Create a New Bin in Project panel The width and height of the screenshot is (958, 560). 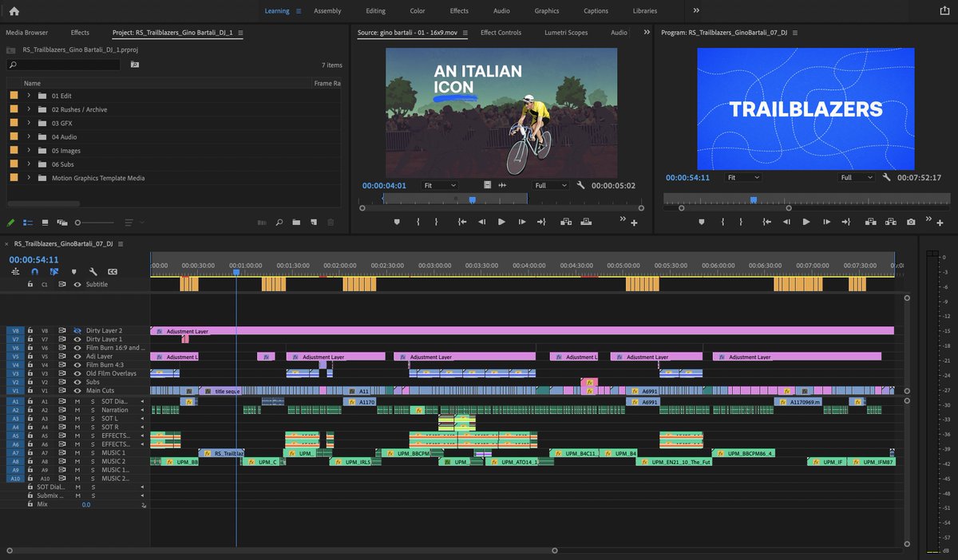point(296,223)
